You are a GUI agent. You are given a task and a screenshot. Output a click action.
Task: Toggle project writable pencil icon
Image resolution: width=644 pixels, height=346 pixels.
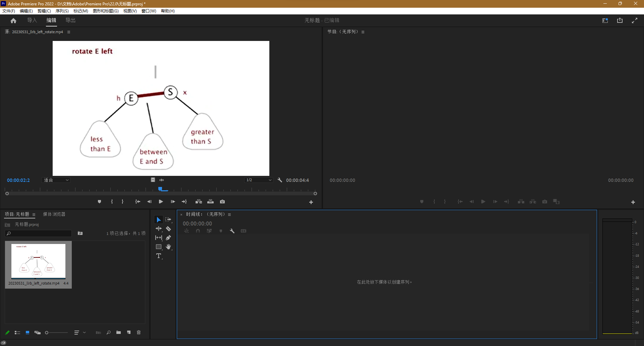(7, 333)
